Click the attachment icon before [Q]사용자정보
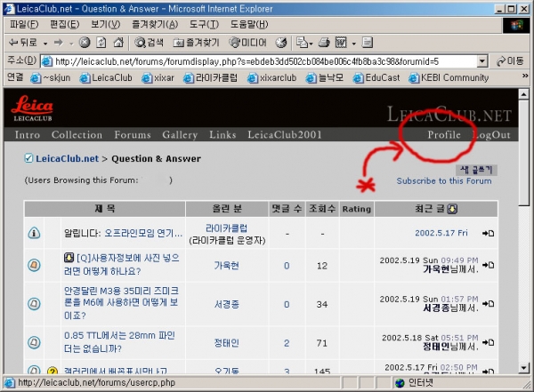534x392 pixels. [69, 258]
